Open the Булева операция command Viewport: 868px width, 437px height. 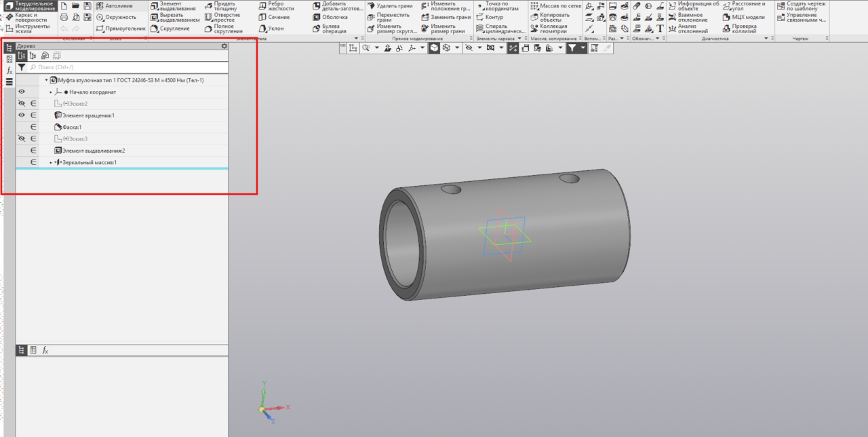click(332, 28)
